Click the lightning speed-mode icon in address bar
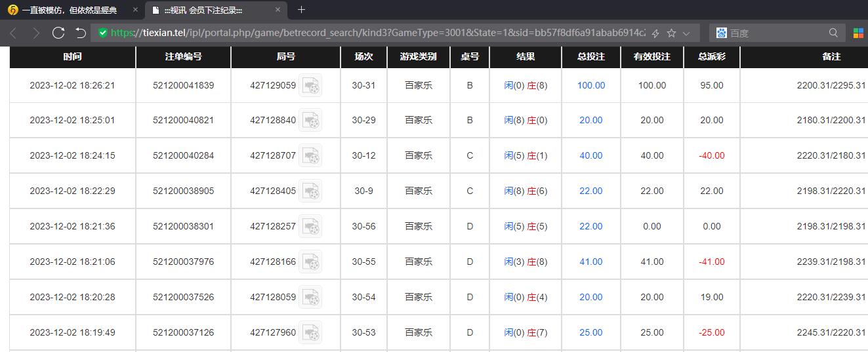 [x=655, y=33]
